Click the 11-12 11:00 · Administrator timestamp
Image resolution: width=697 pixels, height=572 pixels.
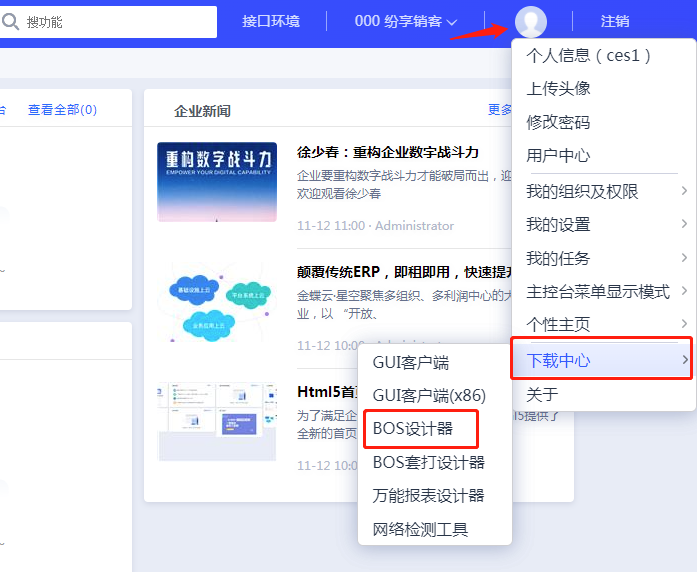(376, 226)
